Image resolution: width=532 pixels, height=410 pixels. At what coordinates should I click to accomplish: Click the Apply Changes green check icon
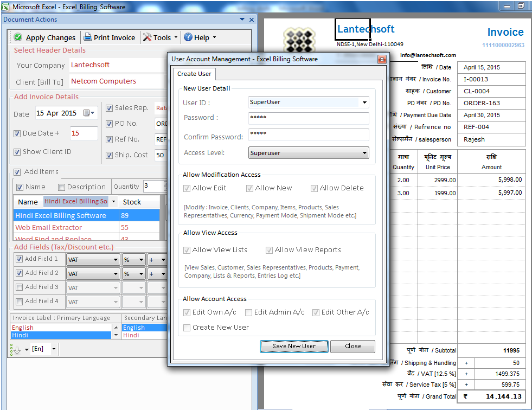click(x=18, y=37)
